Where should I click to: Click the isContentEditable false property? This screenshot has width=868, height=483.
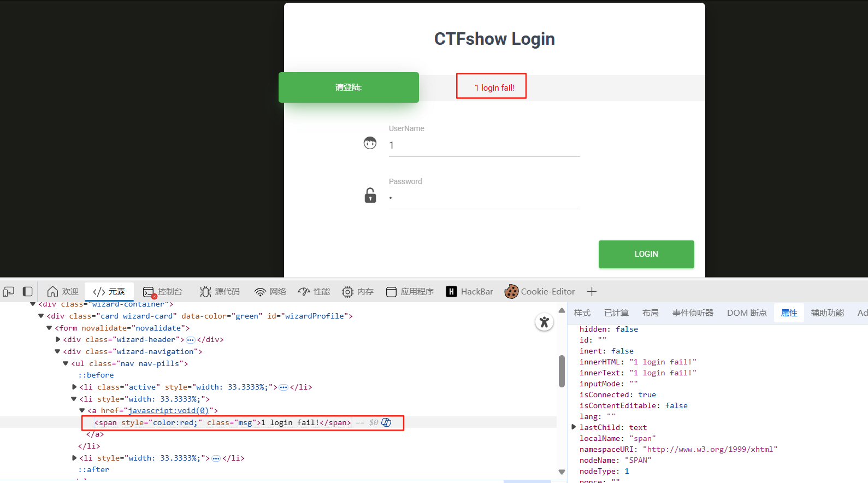634,405
